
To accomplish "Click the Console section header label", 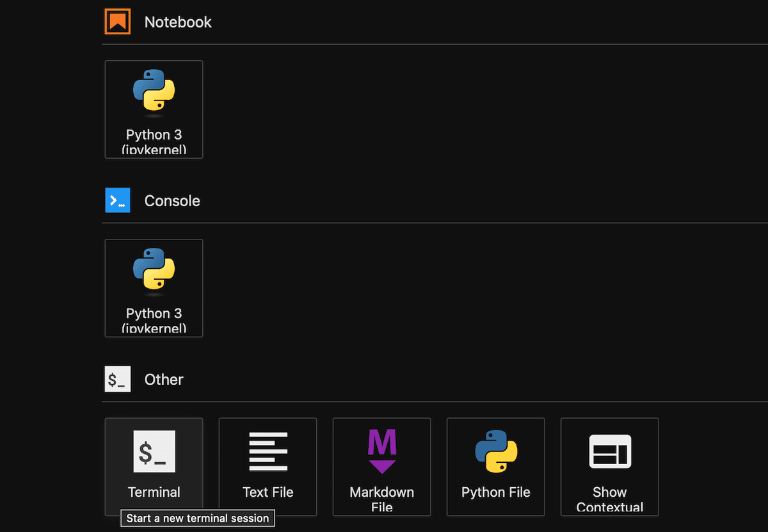I will [x=172, y=200].
